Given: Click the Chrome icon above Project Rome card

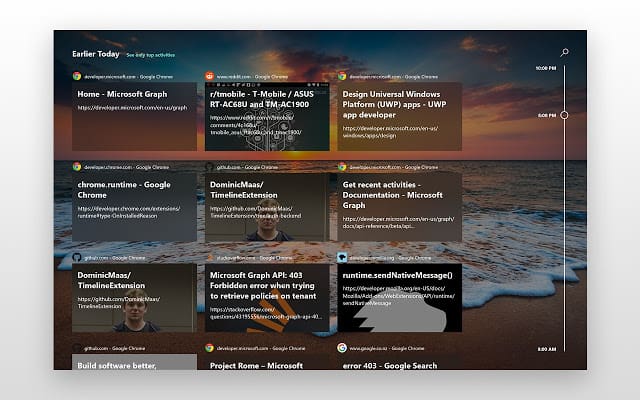Looking at the screenshot, I should (x=209, y=348).
